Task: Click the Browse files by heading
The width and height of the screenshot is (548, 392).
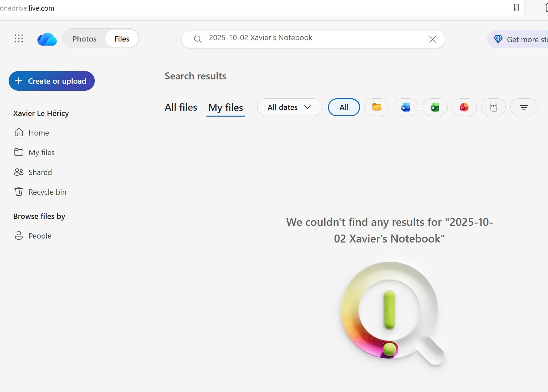Action: (x=39, y=216)
